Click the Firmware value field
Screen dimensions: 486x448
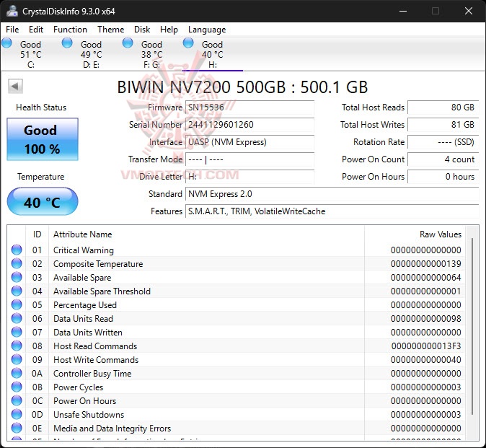[x=249, y=107]
